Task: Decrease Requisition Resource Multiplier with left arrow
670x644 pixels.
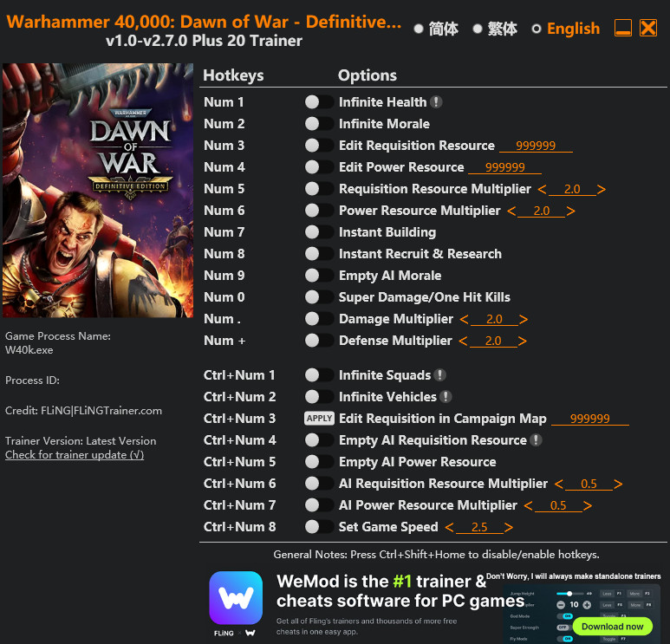Action: [543, 189]
